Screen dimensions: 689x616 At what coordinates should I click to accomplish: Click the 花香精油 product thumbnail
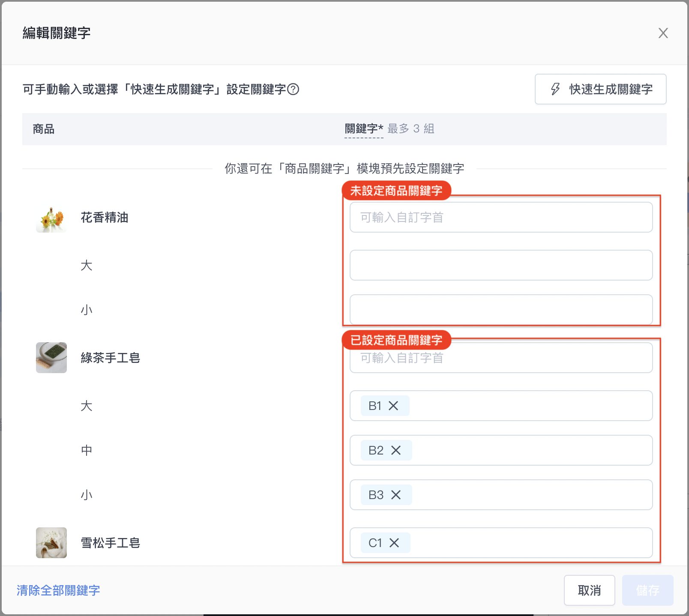tap(51, 217)
